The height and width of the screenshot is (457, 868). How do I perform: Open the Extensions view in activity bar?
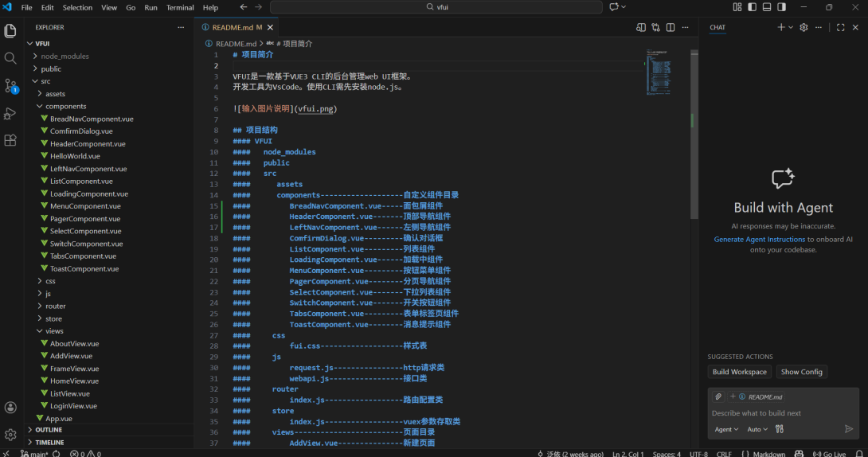10,140
